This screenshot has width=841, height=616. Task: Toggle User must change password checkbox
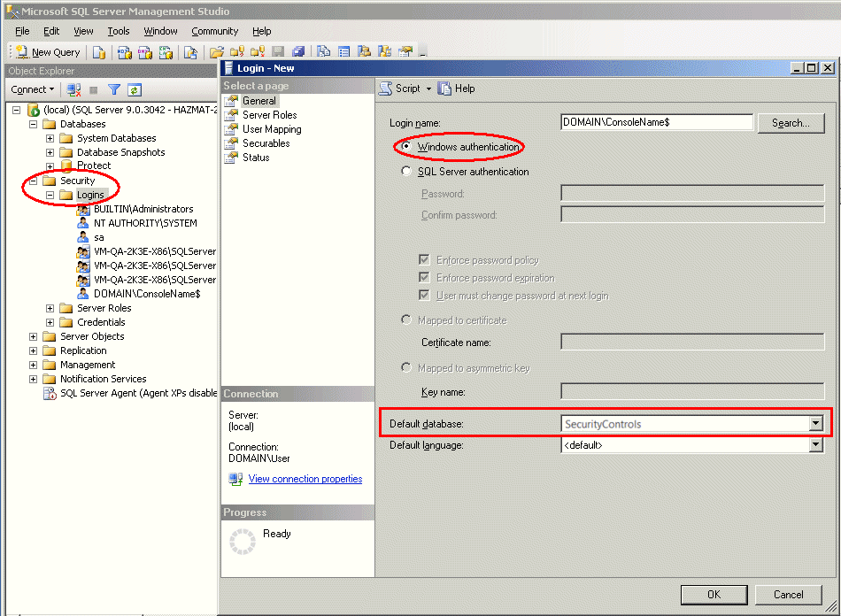pyautogui.click(x=424, y=296)
